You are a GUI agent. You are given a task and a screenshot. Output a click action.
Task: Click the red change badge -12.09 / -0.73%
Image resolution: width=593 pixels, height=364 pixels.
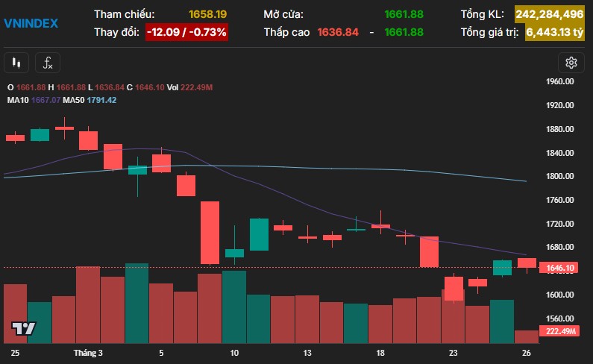(x=186, y=32)
